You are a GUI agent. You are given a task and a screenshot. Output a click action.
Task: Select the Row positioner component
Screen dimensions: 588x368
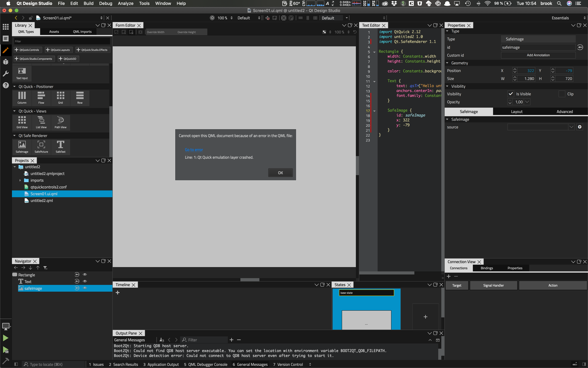[80, 98]
